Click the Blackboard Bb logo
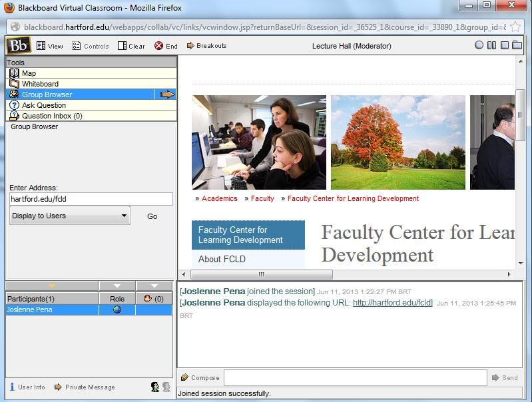The image size is (532, 402). click(x=19, y=45)
